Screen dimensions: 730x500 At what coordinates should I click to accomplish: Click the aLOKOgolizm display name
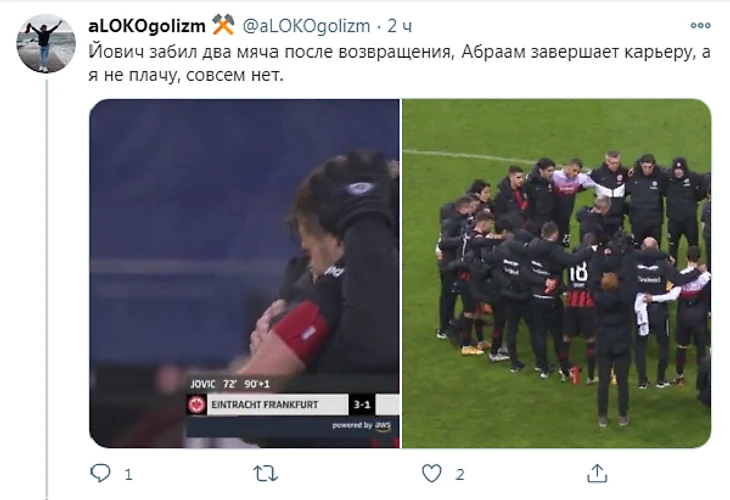147,26
